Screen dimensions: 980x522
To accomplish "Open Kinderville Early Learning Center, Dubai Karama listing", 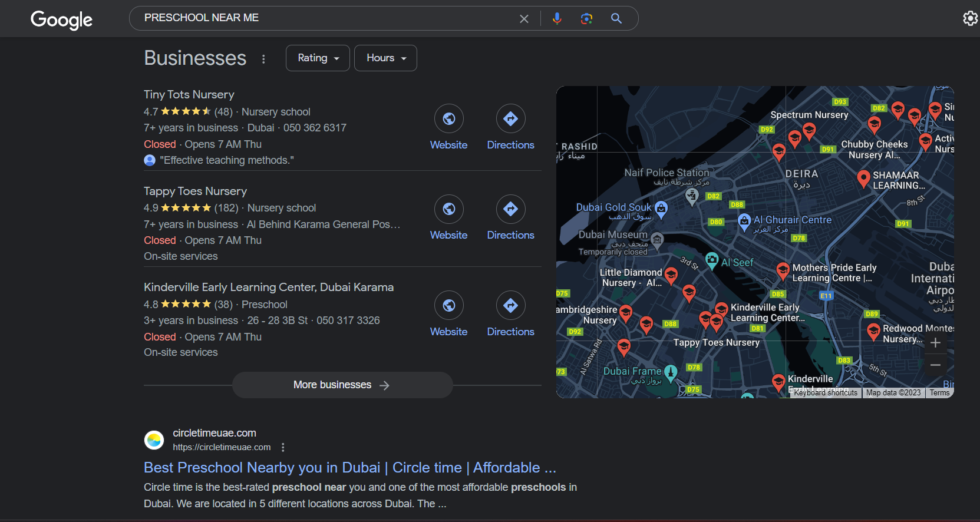I will coord(269,287).
